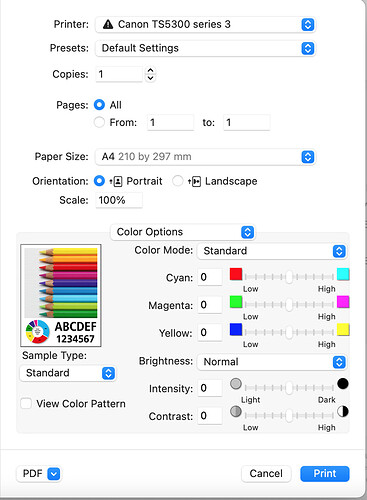Click the Cancel button
This screenshot has width=367, height=500.
coord(266,473)
